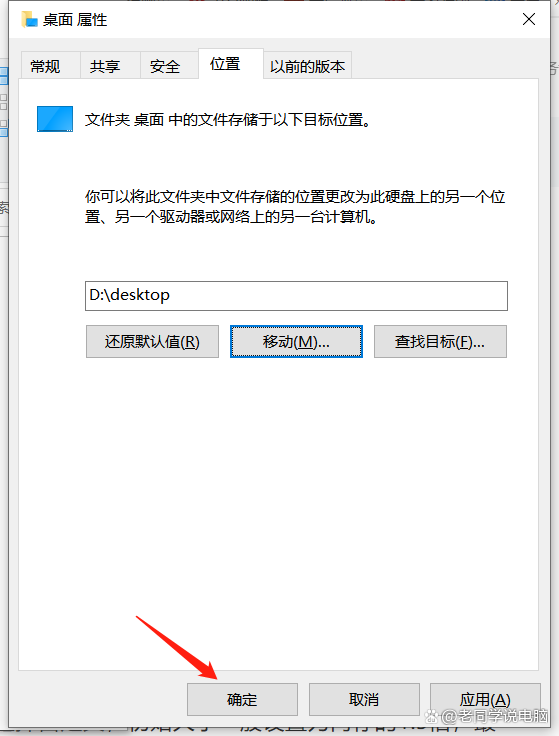This screenshot has height=736, width=559.
Task: Click the 还原默认值(R) button
Action: [x=153, y=342]
